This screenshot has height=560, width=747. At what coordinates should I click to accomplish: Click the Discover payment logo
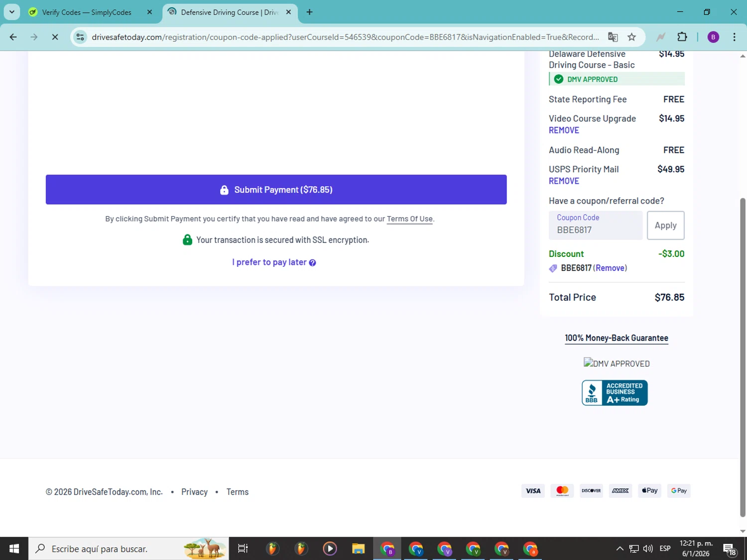tap(591, 491)
